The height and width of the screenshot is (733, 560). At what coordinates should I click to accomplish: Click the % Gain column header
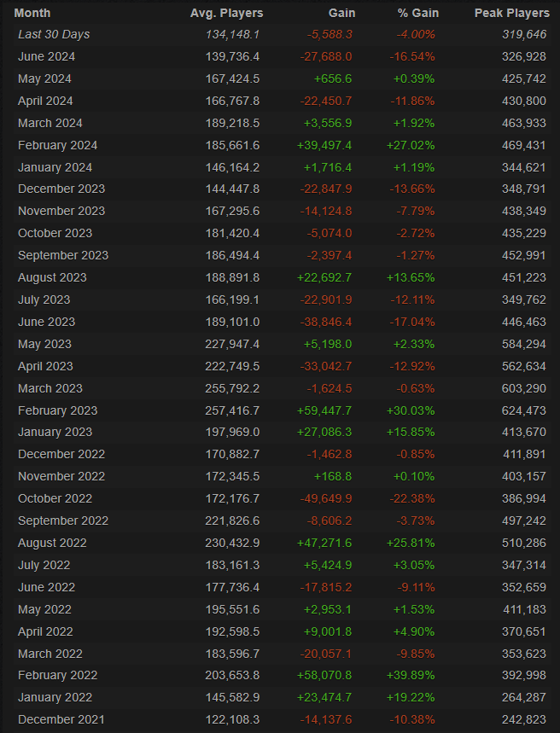pyautogui.click(x=418, y=13)
